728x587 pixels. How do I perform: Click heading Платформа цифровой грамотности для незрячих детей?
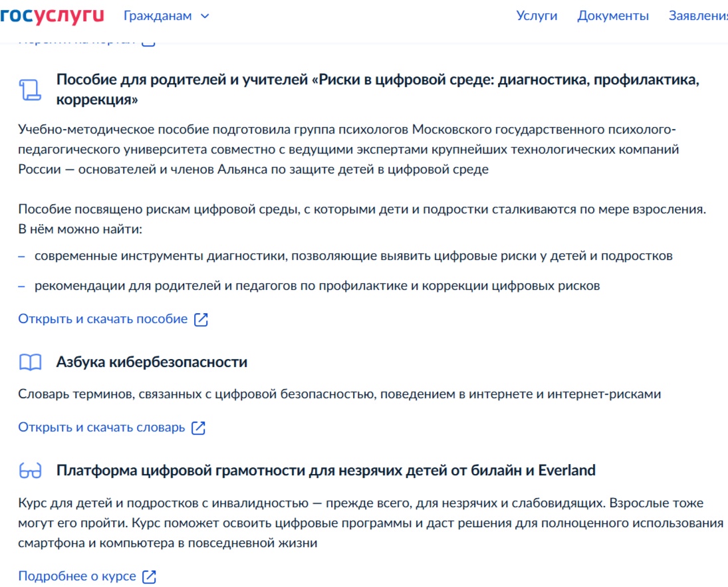326,471
